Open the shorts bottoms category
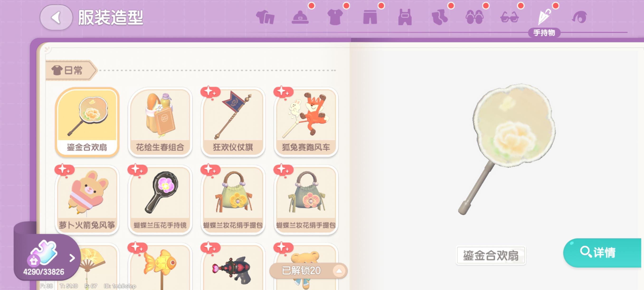The height and width of the screenshot is (290, 644). pos(370,17)
